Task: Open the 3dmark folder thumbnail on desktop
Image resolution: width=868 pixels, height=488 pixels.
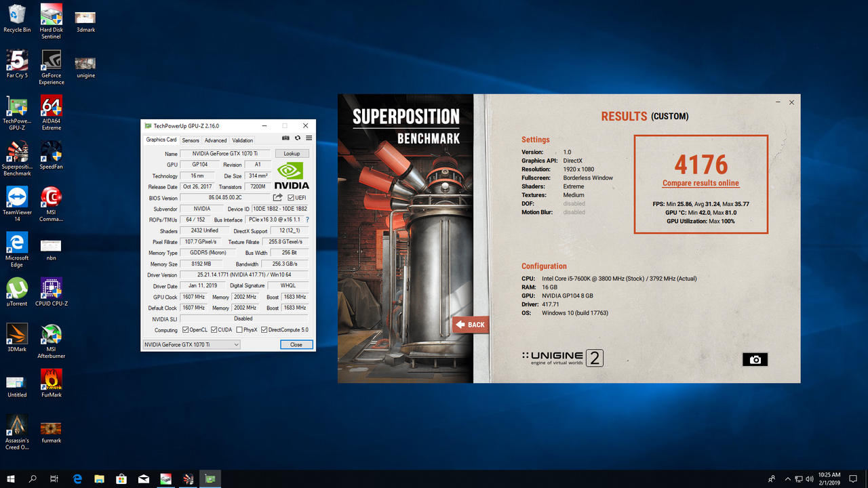Action: pyautogui.click(x=85, y=22)
